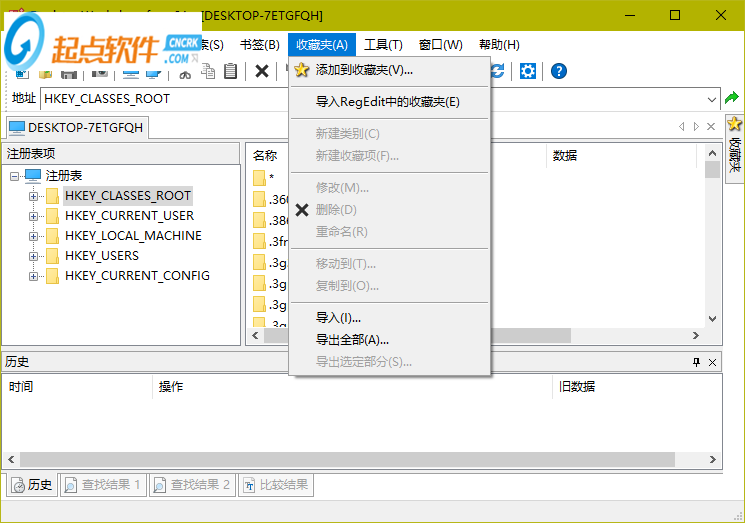
Task: Click the black X Delete toolbar icon
Action: [x=262, y=71]
